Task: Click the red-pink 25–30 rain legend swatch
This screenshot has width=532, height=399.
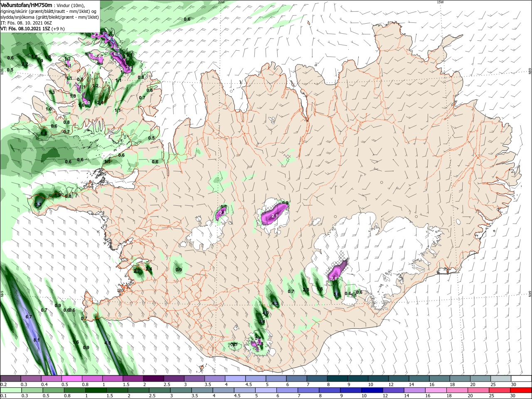Action: click(500, 390)
